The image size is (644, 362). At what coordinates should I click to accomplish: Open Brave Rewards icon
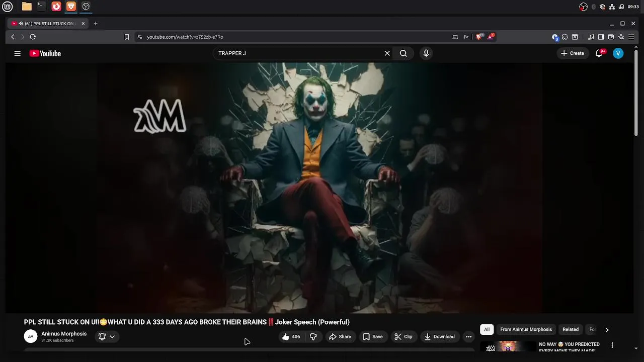(x=491, y=36)
